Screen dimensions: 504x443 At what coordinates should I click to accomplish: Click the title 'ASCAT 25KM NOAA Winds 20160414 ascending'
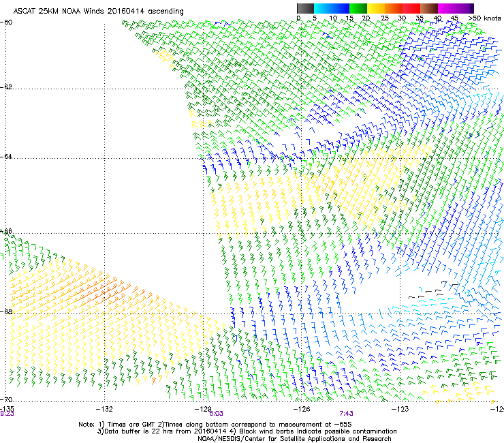pyautogui.click(x=98, y=12)
